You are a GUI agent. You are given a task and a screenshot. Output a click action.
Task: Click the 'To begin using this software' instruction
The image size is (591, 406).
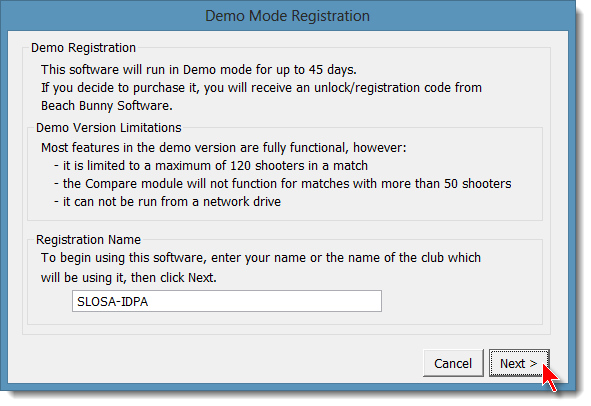point(261,258)
